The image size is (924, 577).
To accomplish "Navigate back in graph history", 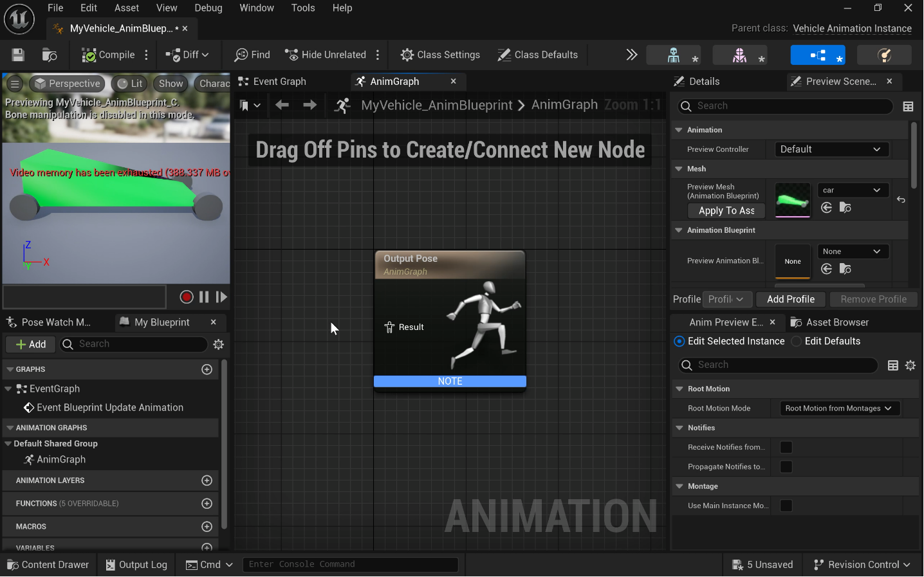I will pyautogui.click(x=282, y=105).
